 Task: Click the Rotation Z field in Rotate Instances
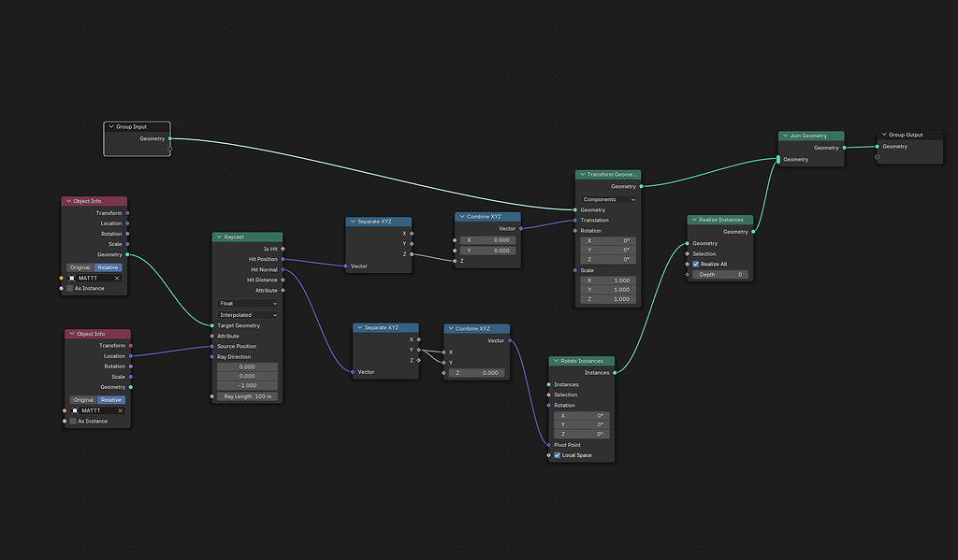click(582, 434)
